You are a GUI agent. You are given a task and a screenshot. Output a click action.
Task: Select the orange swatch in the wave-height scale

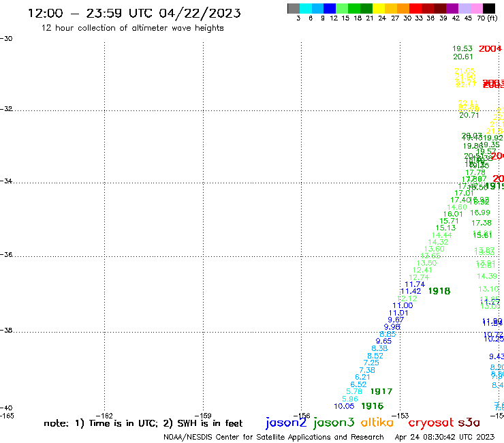(x=403, y=8)
